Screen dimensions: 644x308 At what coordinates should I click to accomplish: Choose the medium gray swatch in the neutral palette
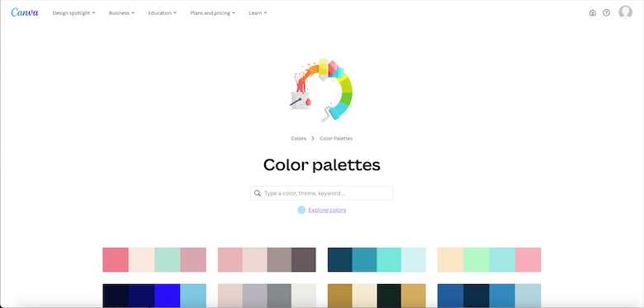[x=279, y=296]
